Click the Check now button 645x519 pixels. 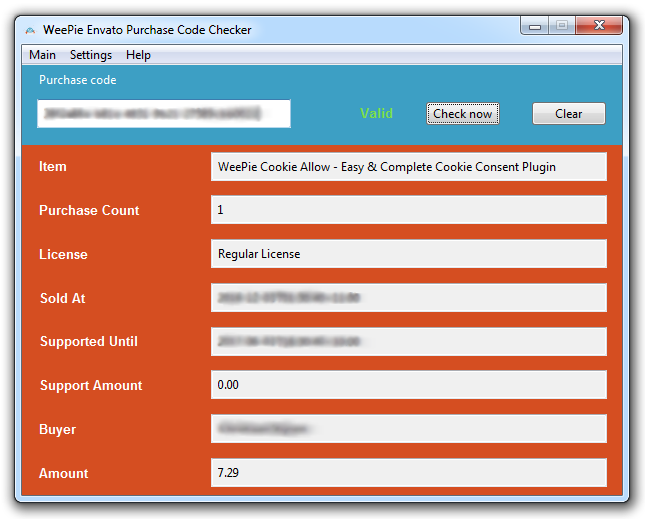click(462, 114)
